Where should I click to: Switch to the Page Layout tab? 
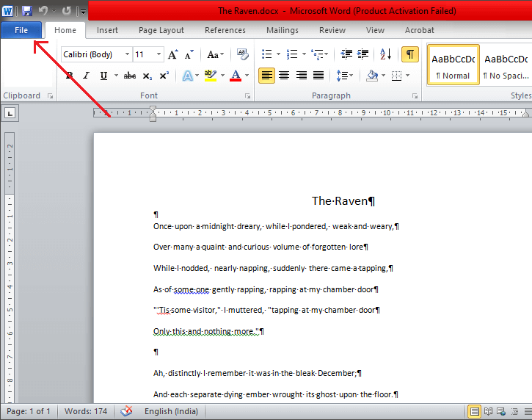(x=161, y=30)
